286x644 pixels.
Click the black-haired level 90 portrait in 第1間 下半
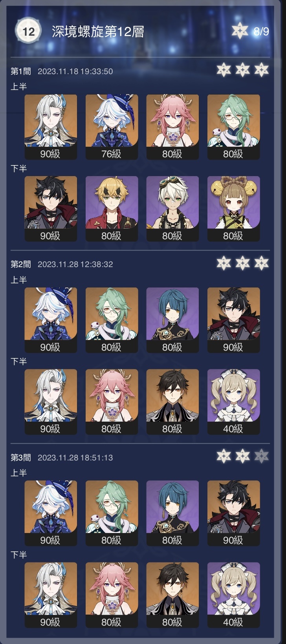[x=51, y=209]
